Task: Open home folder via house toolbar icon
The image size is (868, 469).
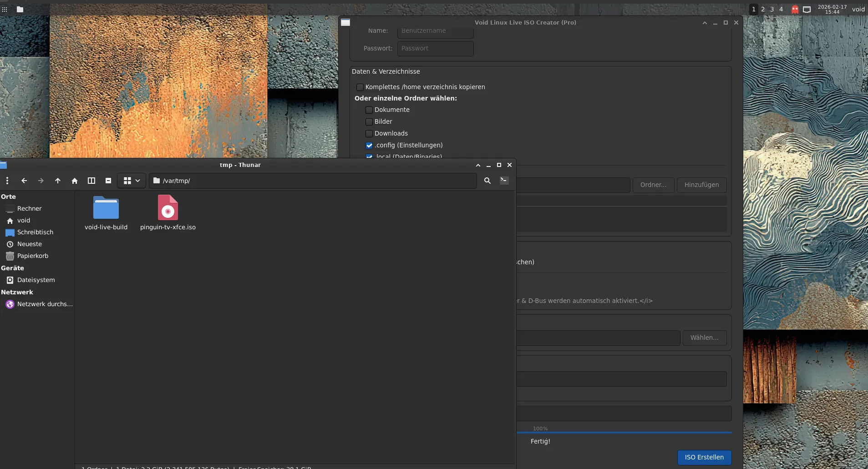Action: [x=75, y=181]
